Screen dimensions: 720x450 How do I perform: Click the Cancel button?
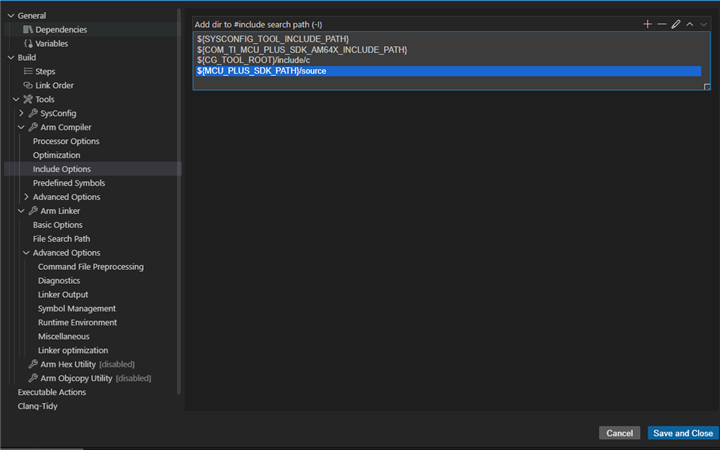619,433
